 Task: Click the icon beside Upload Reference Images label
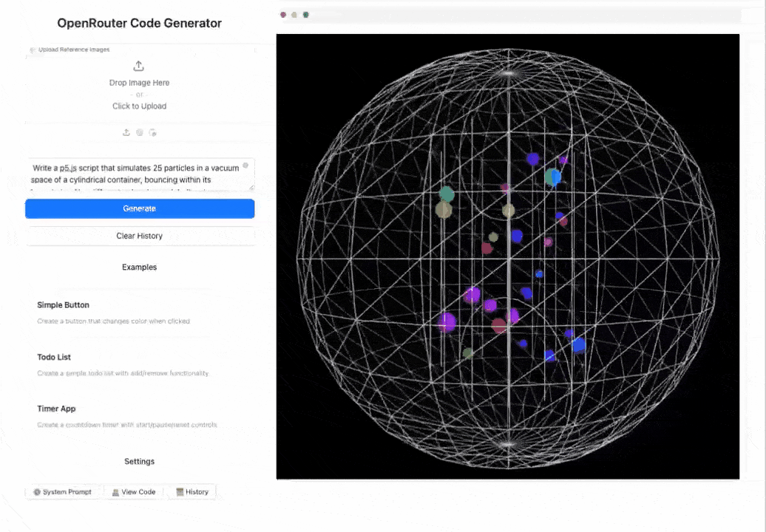pos(33,50)
